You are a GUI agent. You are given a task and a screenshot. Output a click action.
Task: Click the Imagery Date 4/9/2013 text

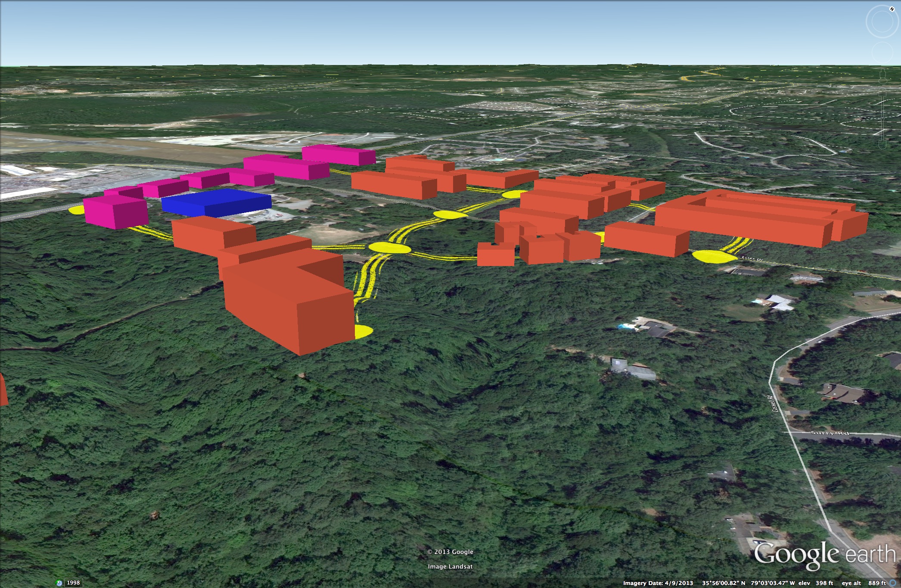pos(658,583)
